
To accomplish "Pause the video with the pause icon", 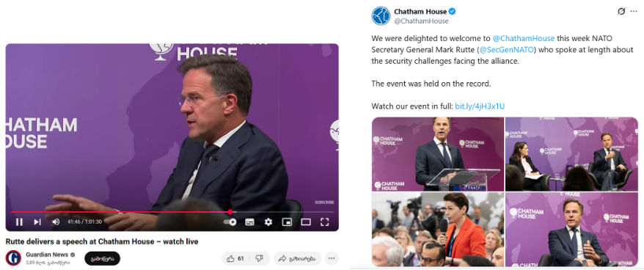I will pos(19,222).
